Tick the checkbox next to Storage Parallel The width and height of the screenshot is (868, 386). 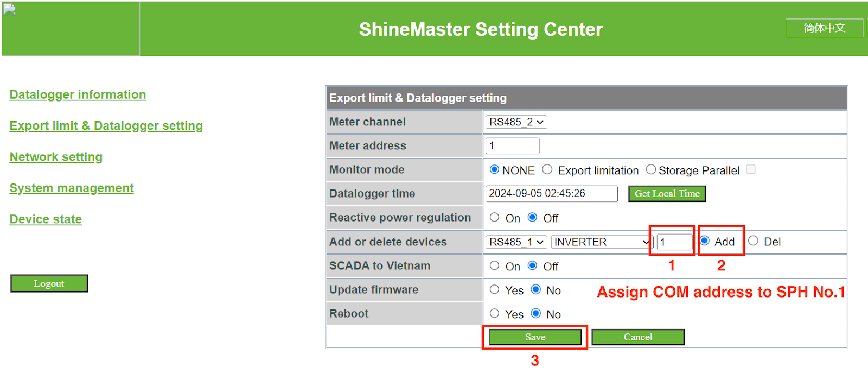click(x=751, y=169)
